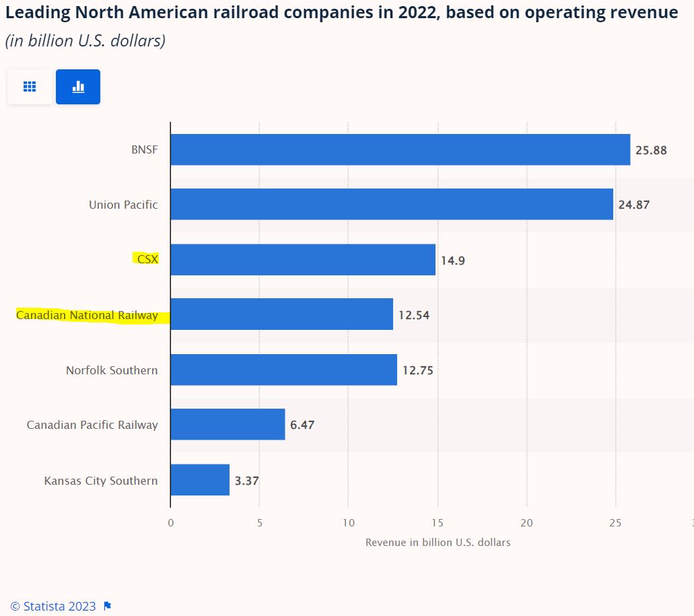Click the Kansas City Southern bar

tap(200, 480)
